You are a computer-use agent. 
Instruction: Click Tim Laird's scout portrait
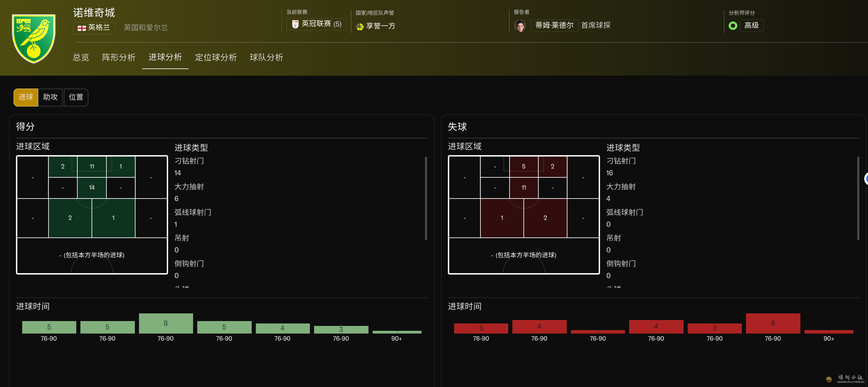click(520, 26)
